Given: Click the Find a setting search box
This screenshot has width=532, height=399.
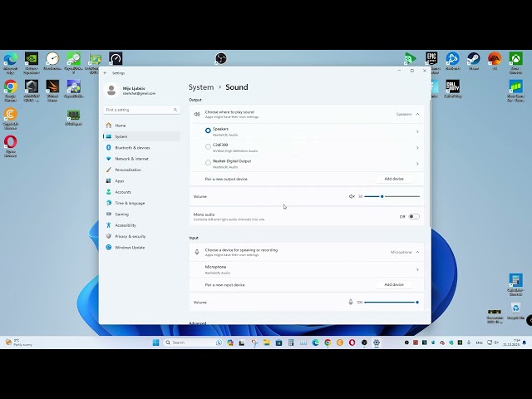Looking at the screenshot, I should pyautogui.click(x=141, y=110).
